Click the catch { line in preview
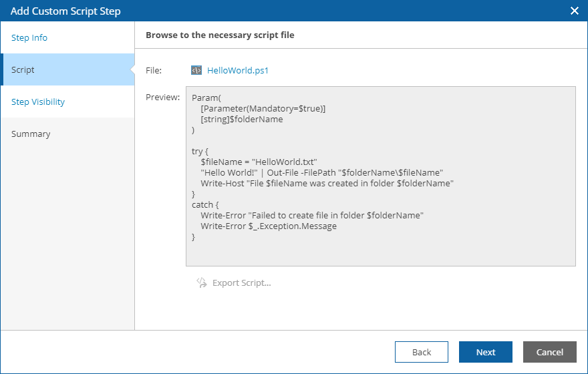 (x=206, y=205)
